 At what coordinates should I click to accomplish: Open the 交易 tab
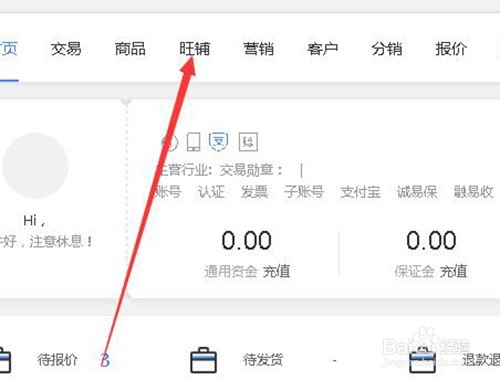[x=66, y=49]
